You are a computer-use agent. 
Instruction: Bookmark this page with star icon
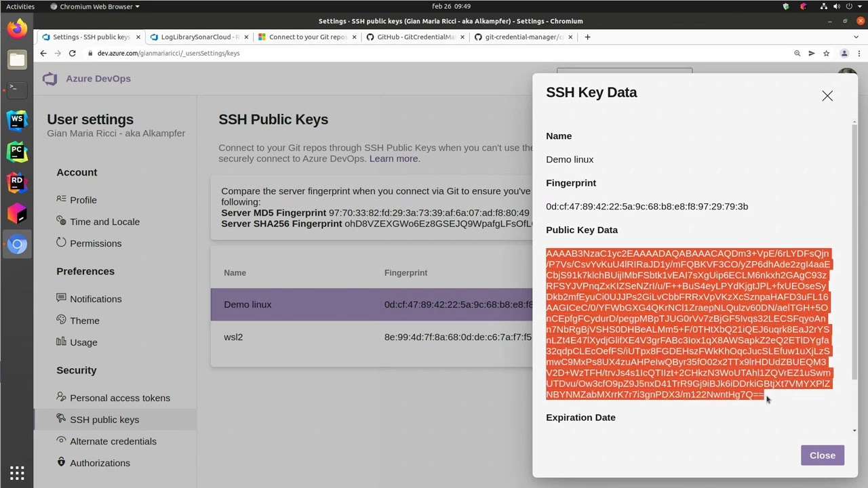(x=827, y=54)
